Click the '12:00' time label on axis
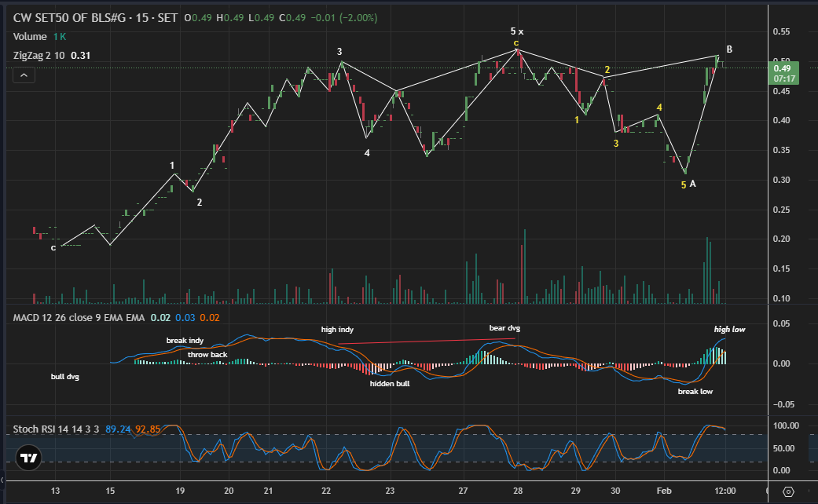The image size is (818, 504). click(725, 491)
